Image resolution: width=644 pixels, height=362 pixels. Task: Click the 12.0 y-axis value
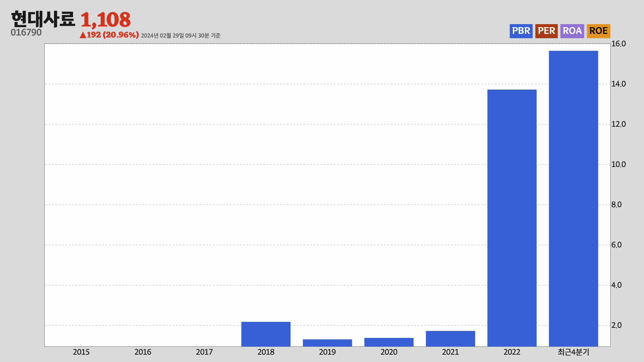pyautogui.click(x=619, y=124)
